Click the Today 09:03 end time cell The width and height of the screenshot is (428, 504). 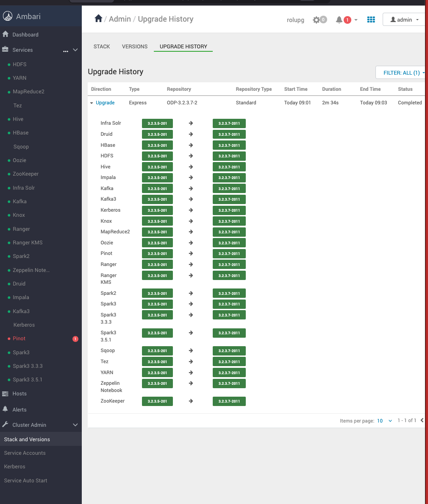[373, 103]
